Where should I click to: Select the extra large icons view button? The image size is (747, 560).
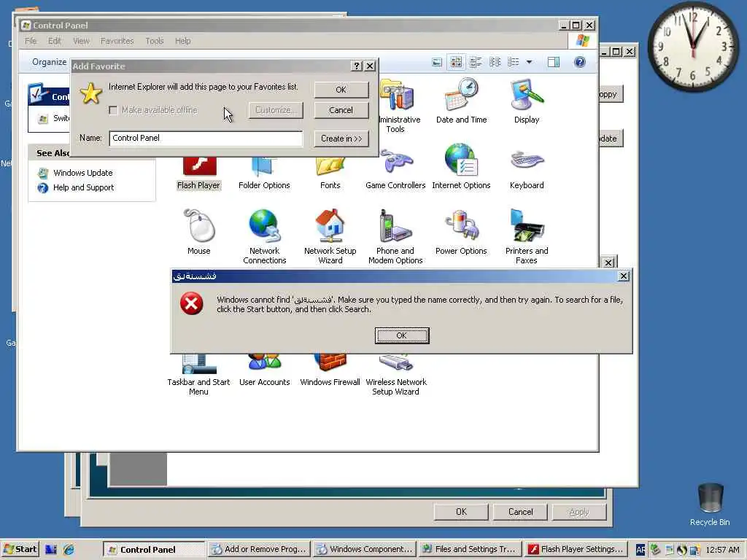[437, 62]
